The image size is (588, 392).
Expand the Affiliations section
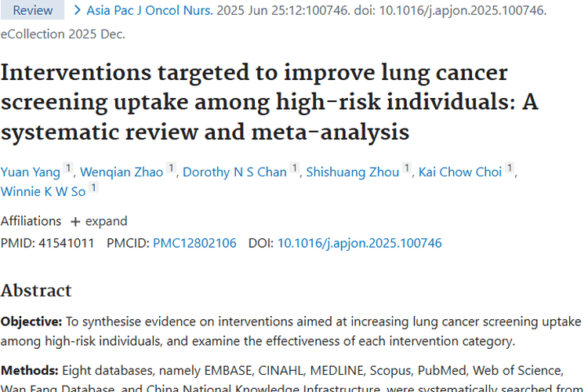point(106,221)
